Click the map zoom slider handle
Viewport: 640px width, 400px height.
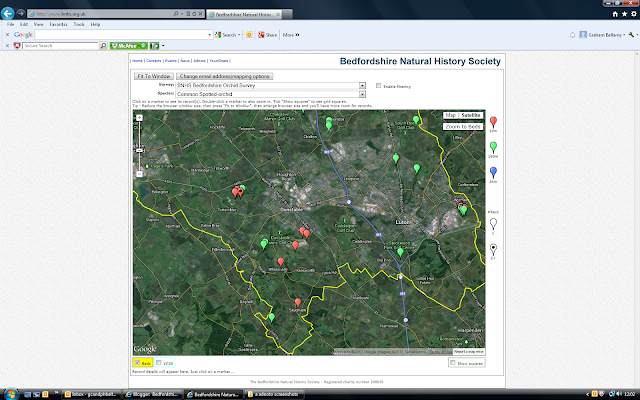tap(139, 151)
